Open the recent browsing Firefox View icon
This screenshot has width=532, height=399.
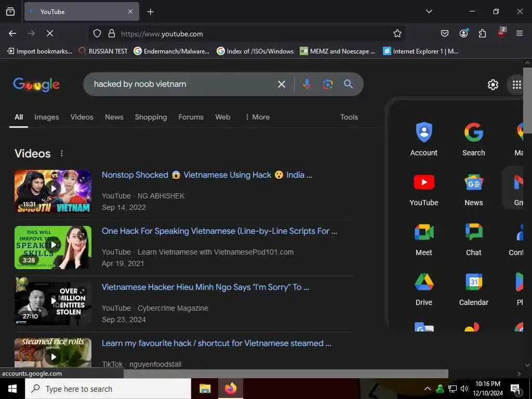click(x=10, y=11)
